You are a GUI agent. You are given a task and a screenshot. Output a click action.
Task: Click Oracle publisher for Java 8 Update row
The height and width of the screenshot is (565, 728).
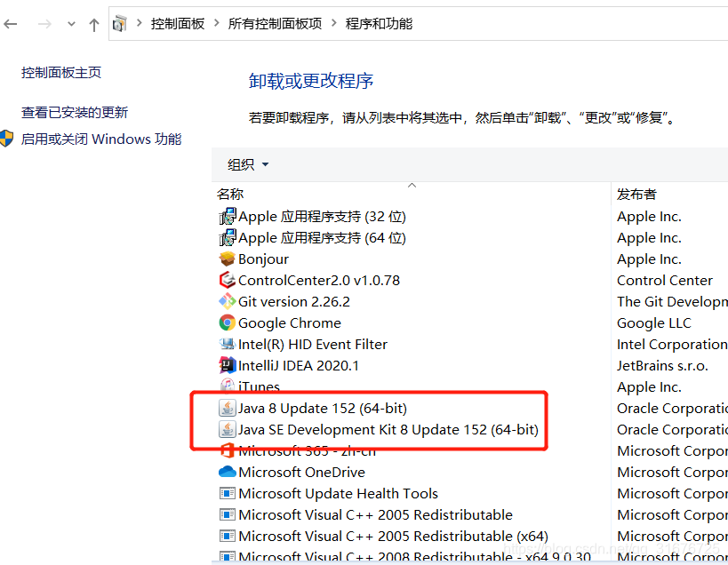coord(672,409)
